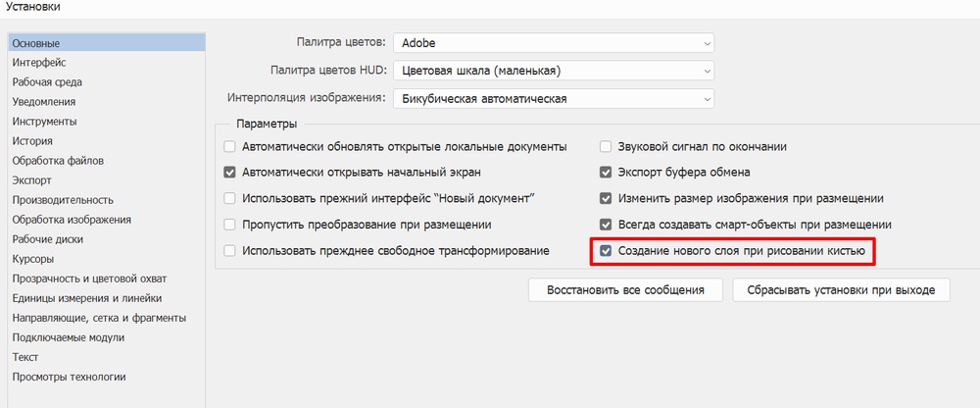Screen dimensions: 980x408
Task: Open the Инструменты settings section
Action: (x=44, y=122)
